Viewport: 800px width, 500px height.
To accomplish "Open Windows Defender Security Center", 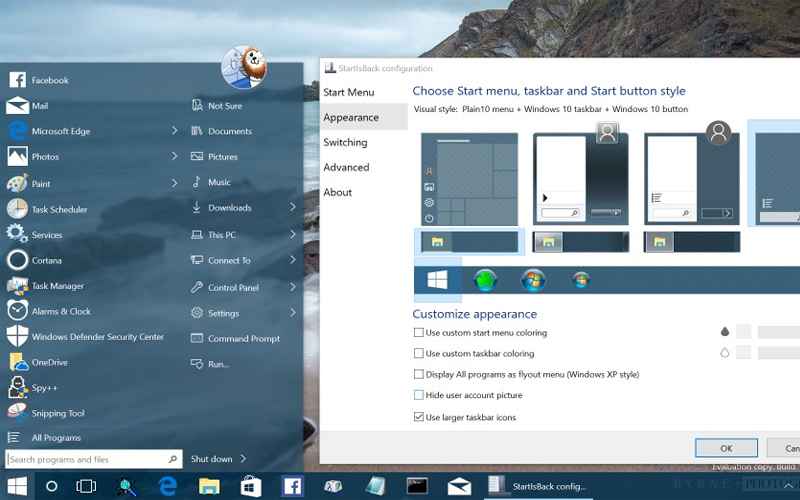I will tap(86, 337).
